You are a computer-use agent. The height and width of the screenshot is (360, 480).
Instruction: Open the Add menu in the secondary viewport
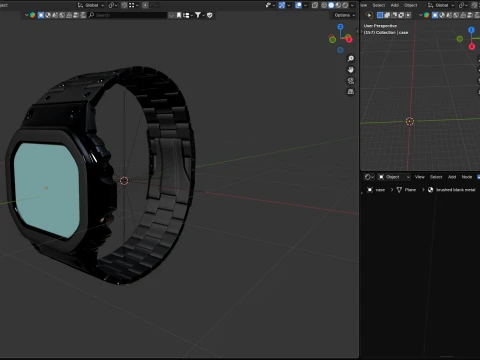[395, 5]
